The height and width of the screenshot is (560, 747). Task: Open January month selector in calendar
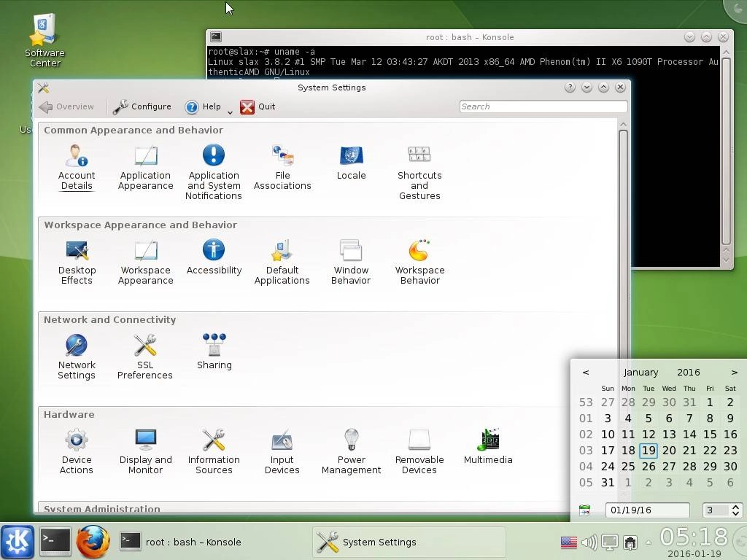tap(640, 373)
